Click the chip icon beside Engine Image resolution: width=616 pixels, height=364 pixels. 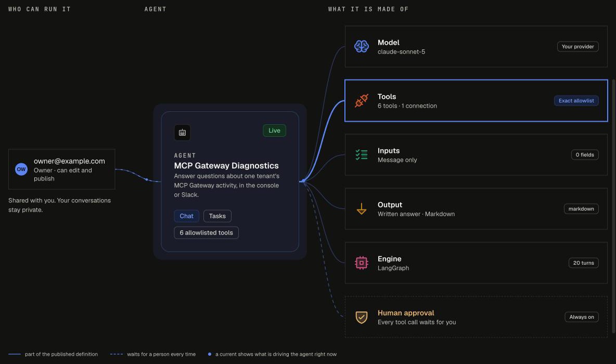point(361,263)
